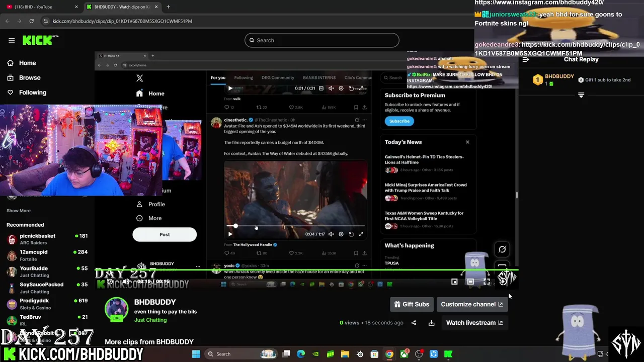Open BHDBUDDY account switcher dots on X
The height and width of the screenshot is (362, 644).
198,266
